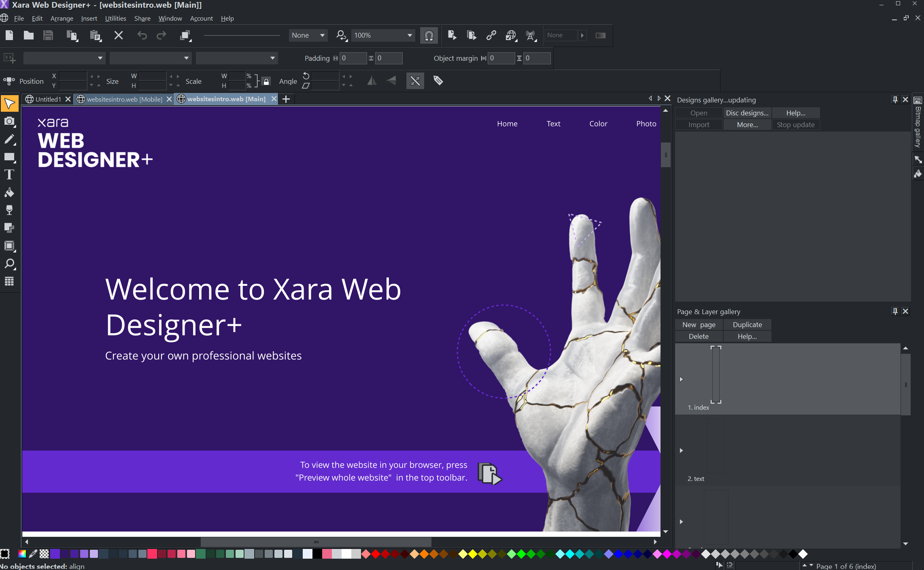The width and height of the screenshot is (924, 570).
Task: Expand the 1. index page layers
Action: 682,379
